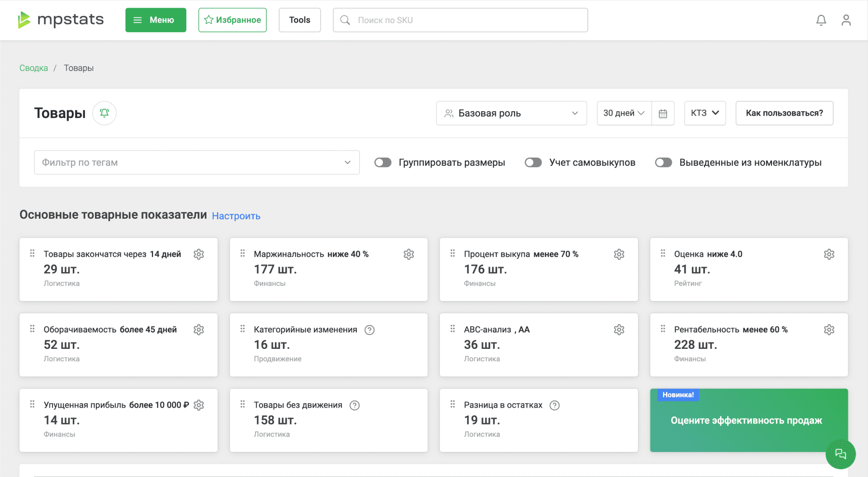The width and height of the screenshot is (868, 477).
Task: Click the mpstats logo
Action: coord(61,20)
